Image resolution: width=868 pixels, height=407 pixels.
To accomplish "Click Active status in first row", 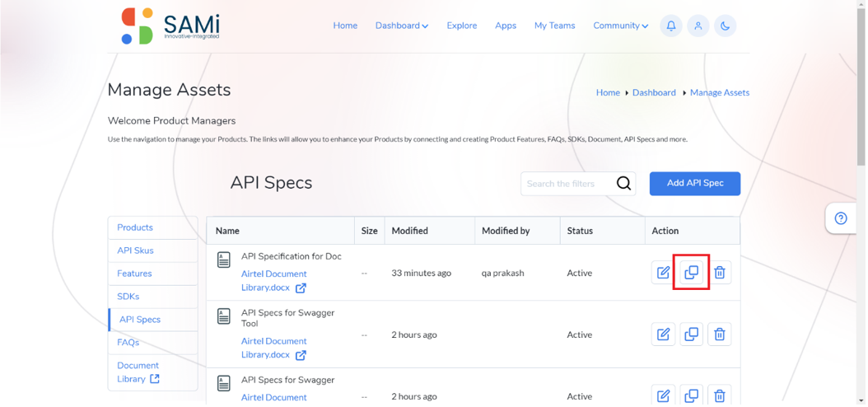I will click(580, 273).
